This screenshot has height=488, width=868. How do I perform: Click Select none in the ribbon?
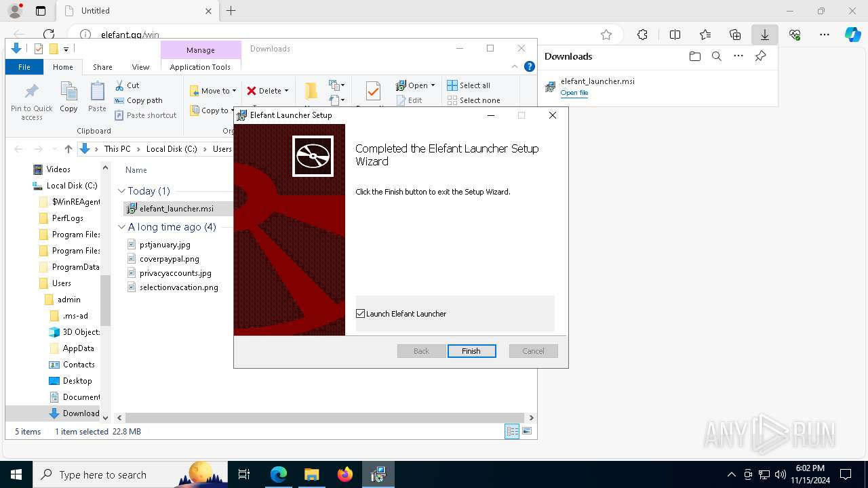pyautogui.click(x=473, y=100)
